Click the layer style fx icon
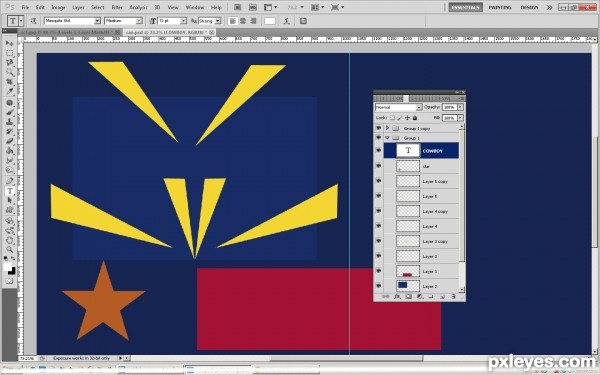600x375 pixels. [x=397, y=297]
